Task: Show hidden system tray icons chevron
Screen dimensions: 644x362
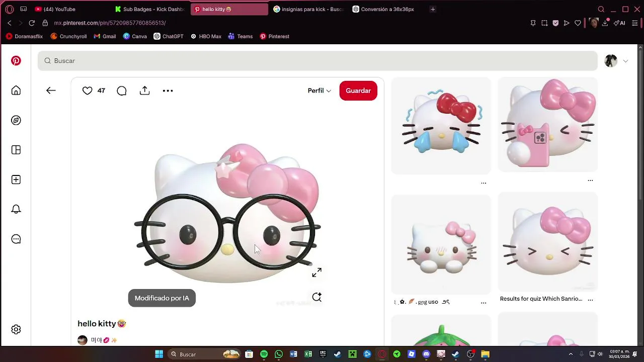Action: tap(571, 354)
